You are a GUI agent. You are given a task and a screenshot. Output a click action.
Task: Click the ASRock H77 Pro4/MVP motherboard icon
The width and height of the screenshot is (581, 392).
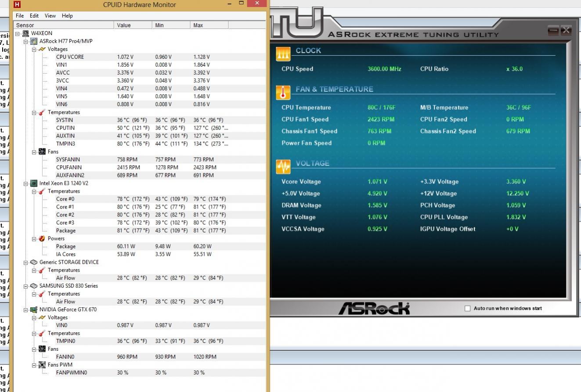pyautogui.click(x=34, y=41)
